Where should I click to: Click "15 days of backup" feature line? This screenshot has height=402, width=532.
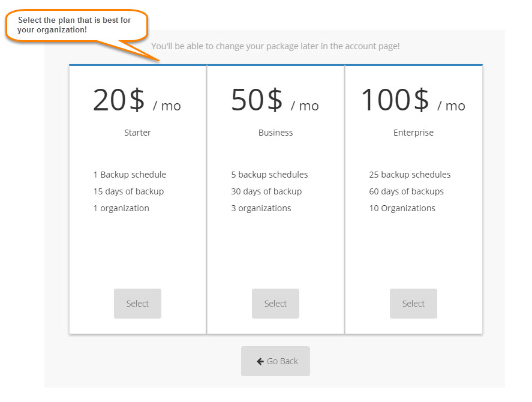pyautogui.click(x=128, y=191)
